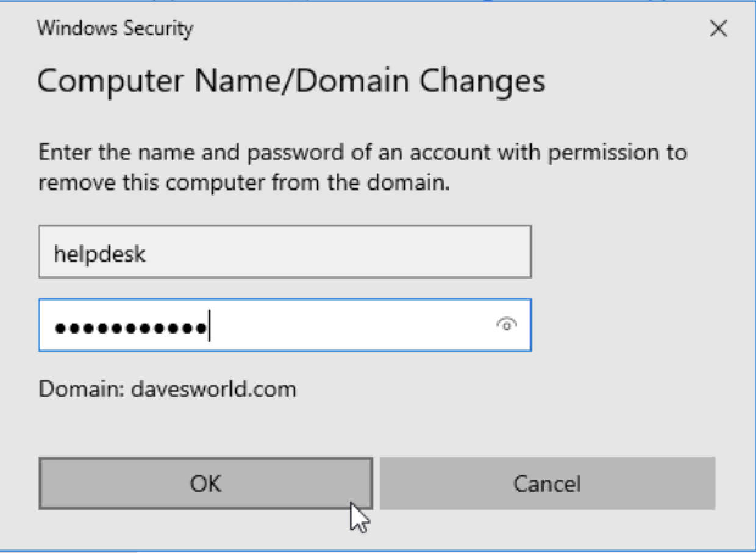Click the Windows Security title bar text
The height and width of the screenshot is (553, 756).
click(115, 29)
